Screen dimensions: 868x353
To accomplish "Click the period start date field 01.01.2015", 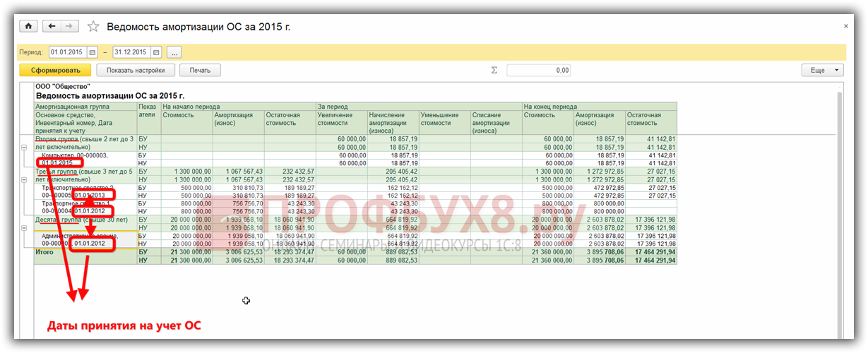I will (x=67, y=52).
